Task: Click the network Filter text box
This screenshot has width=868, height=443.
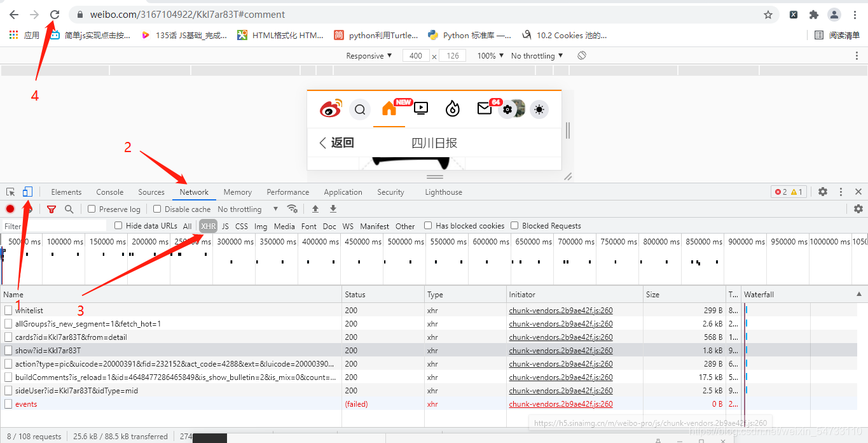Action: tap(54, 226)
